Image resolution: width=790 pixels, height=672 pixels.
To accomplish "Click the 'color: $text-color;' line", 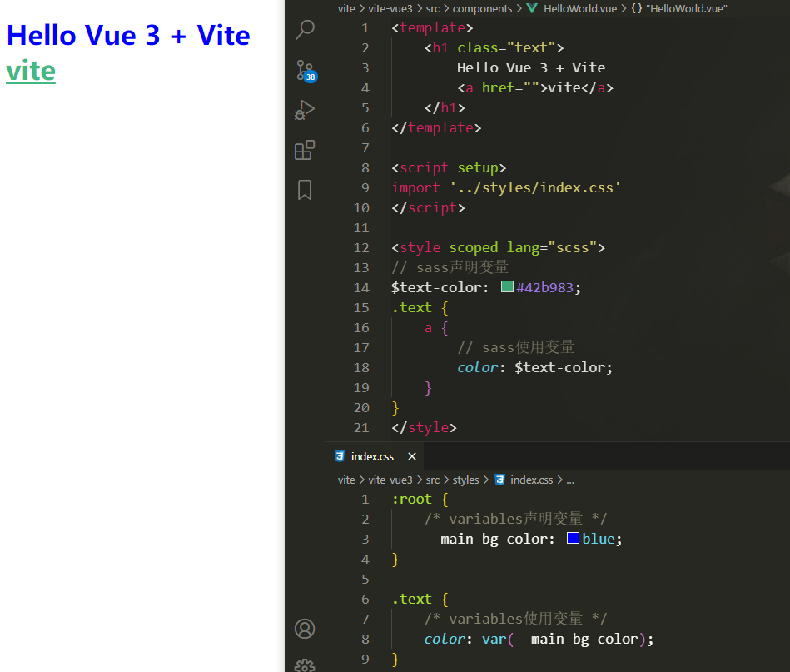I will click(x=534, y=367).
